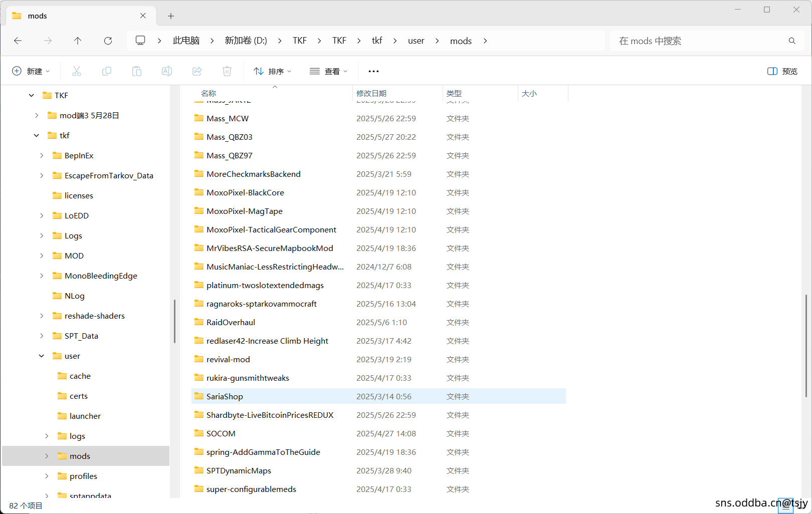
Task: Select MonoBleedingEdge in navigation tree
Action: click(101, 276)
